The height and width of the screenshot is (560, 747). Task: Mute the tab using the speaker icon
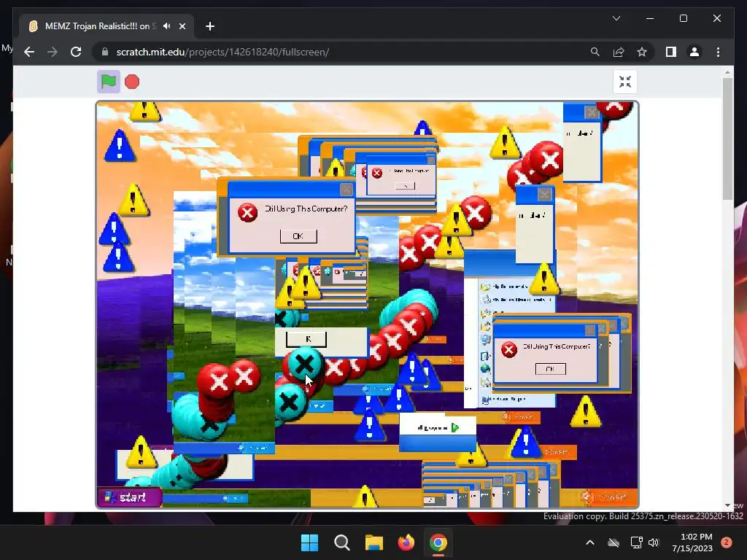pos(167,26)
